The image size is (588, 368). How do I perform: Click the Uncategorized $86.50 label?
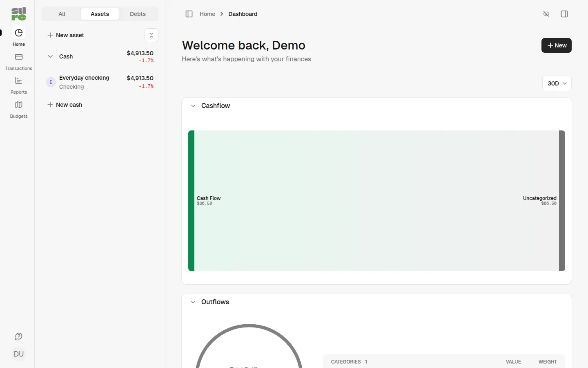(540, 201)
